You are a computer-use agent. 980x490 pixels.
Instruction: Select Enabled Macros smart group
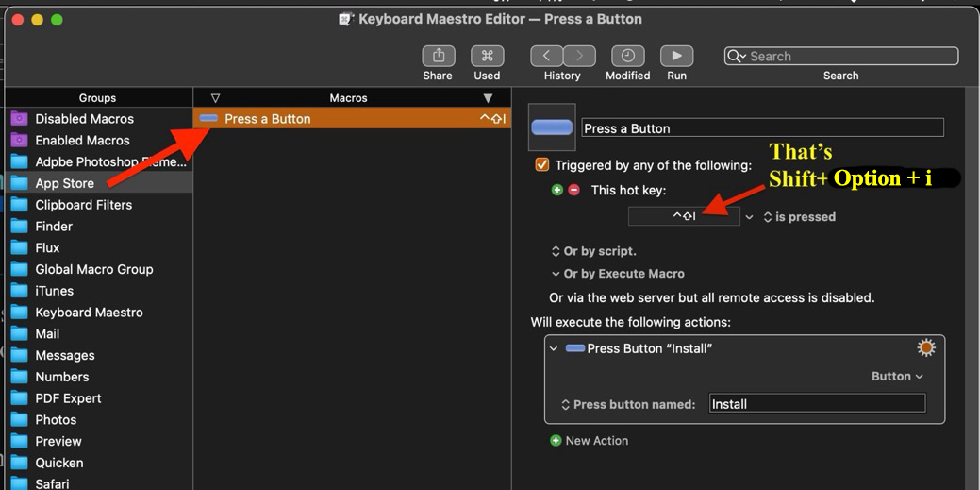coord(99,140)
